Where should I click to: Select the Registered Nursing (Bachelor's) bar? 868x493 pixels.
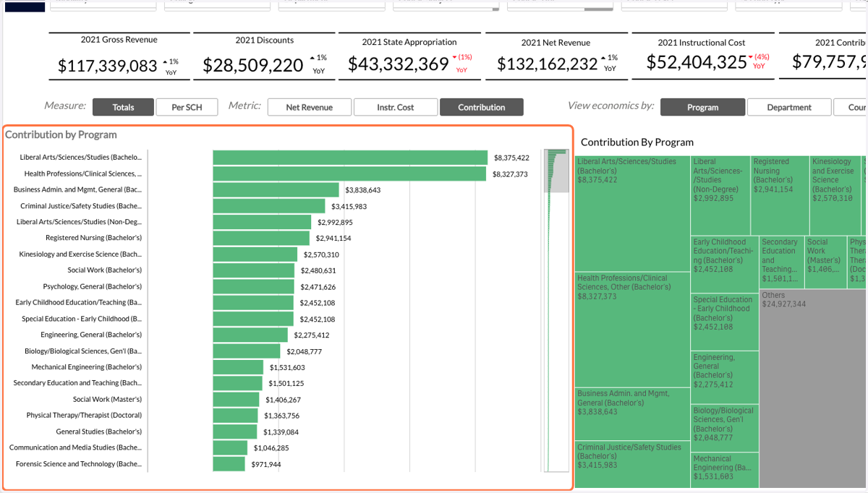pyautogui.click(x=261, y=239)
